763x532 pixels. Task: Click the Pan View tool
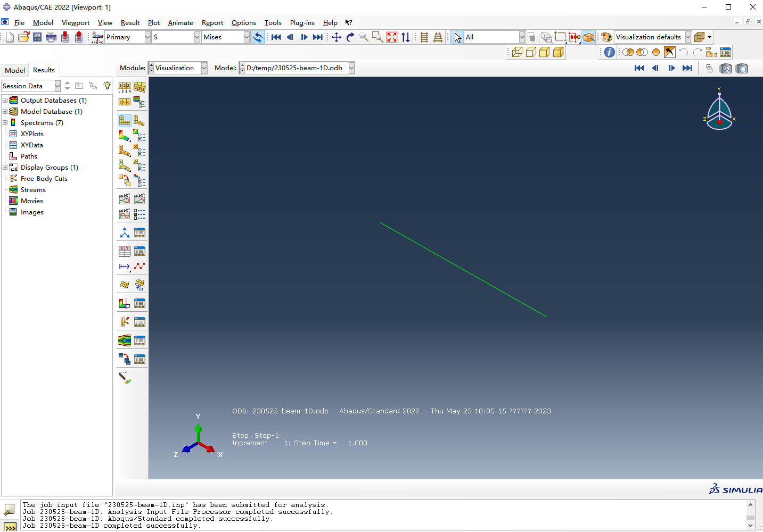[337, 37]
